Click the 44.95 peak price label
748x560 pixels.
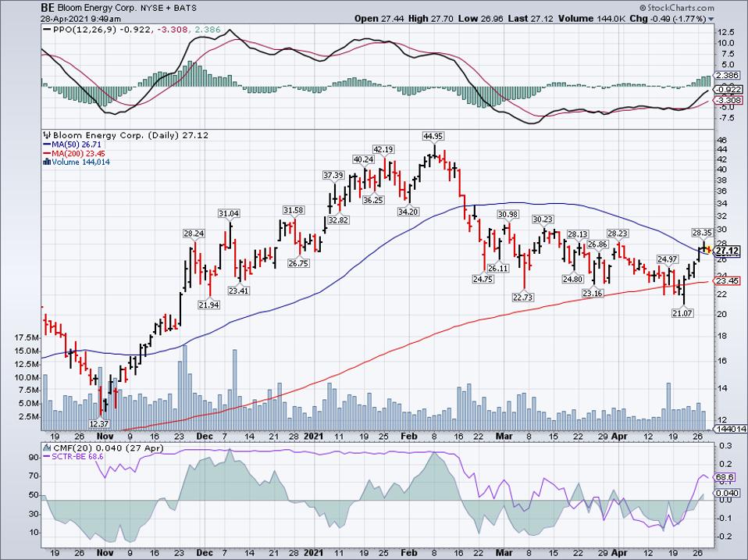click(433, 137)
